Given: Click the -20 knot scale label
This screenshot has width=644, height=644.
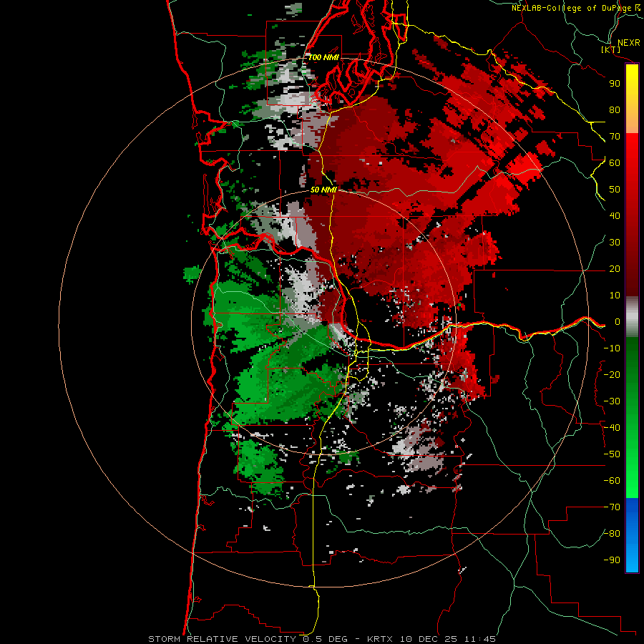Looking at the screenshot, I should [x=612, y=375].
